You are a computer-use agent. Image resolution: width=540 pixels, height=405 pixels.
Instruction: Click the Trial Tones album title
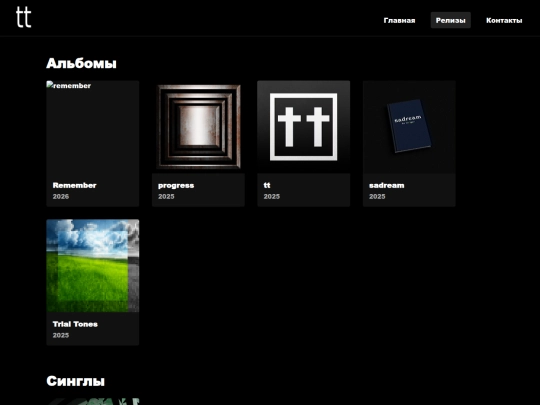click(x=75, y=324)
